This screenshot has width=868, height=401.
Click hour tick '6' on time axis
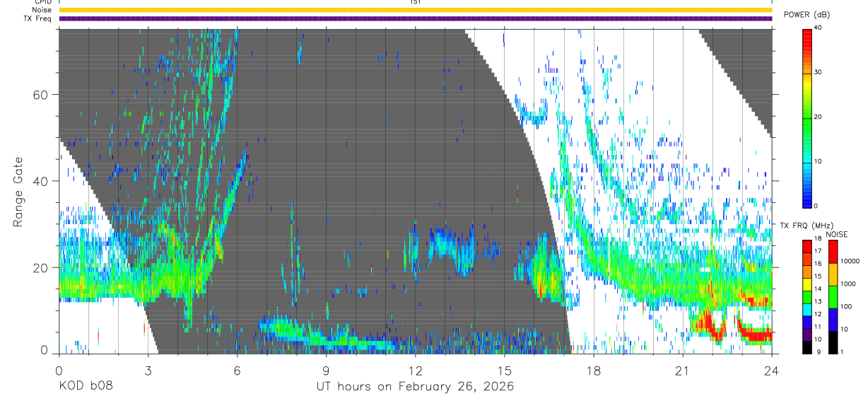237,371
